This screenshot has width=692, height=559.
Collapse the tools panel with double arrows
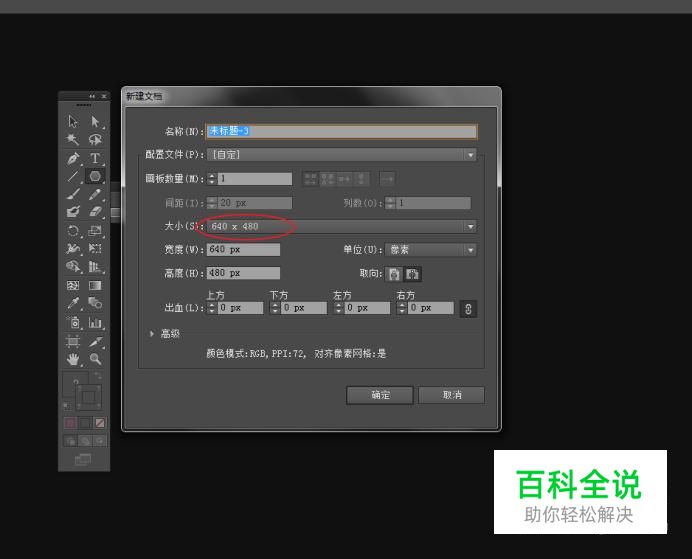point(92,96)
